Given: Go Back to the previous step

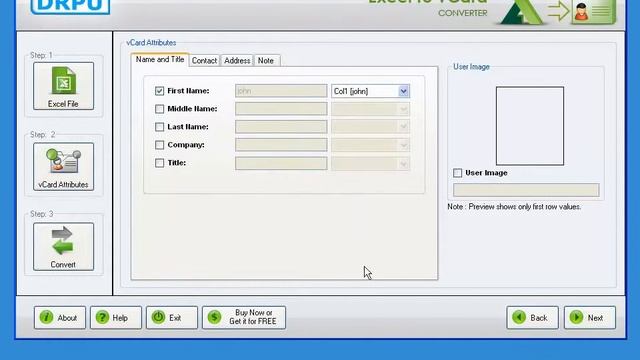Looking at the screenshot, I should pyautogui.click(x=532, y=318).
